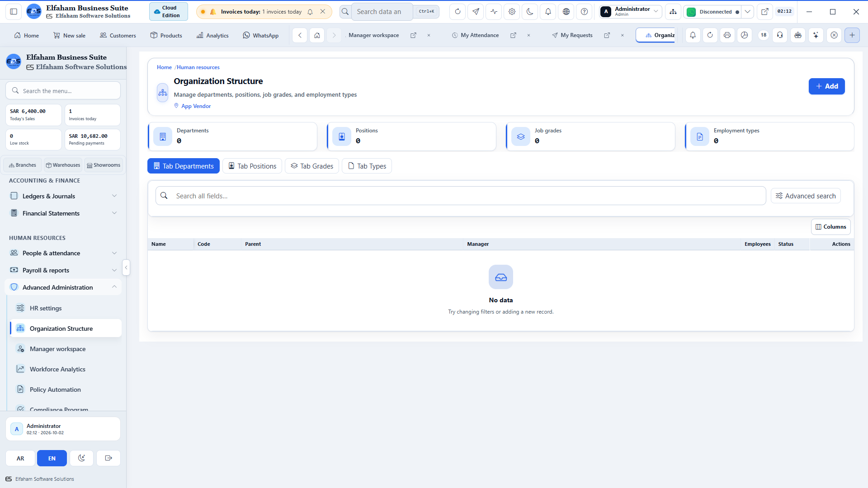
Task: Open the org chart icon near Administrator
Action: [x=673, y=12]
